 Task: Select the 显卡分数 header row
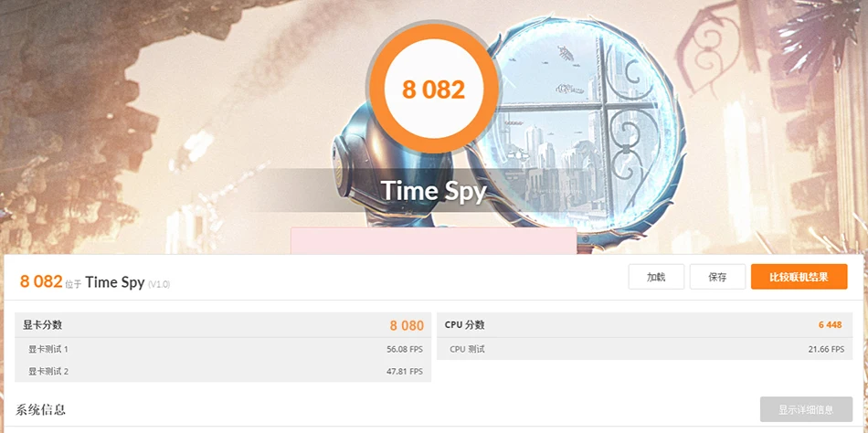[223, 325]
